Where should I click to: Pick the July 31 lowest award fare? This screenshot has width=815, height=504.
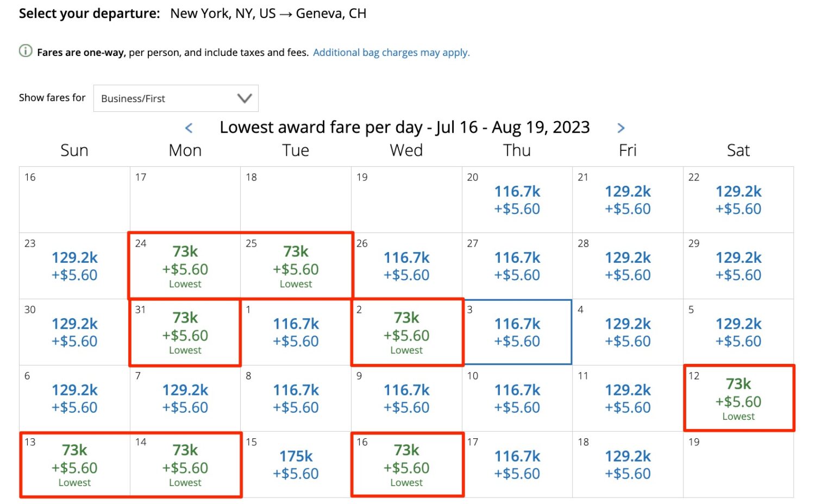(x=185, y=332)
